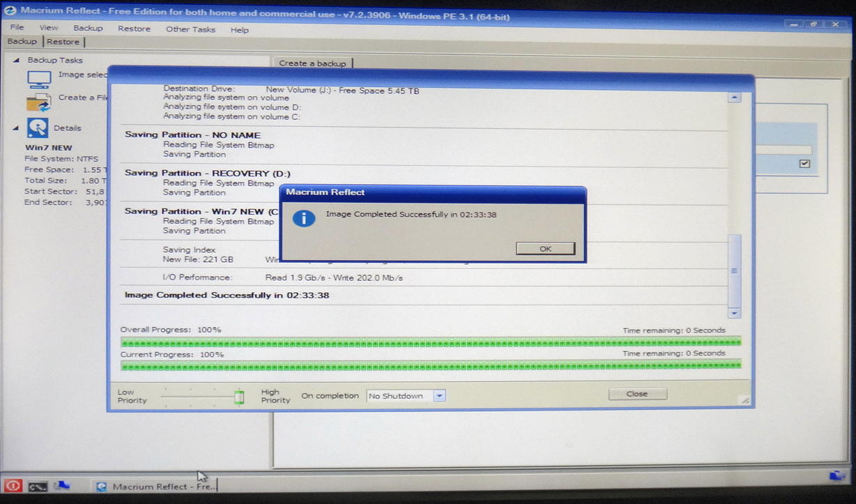This screenshot has width=856, height=504.
Task: Click the Total Size detail row
Action: 66,181
